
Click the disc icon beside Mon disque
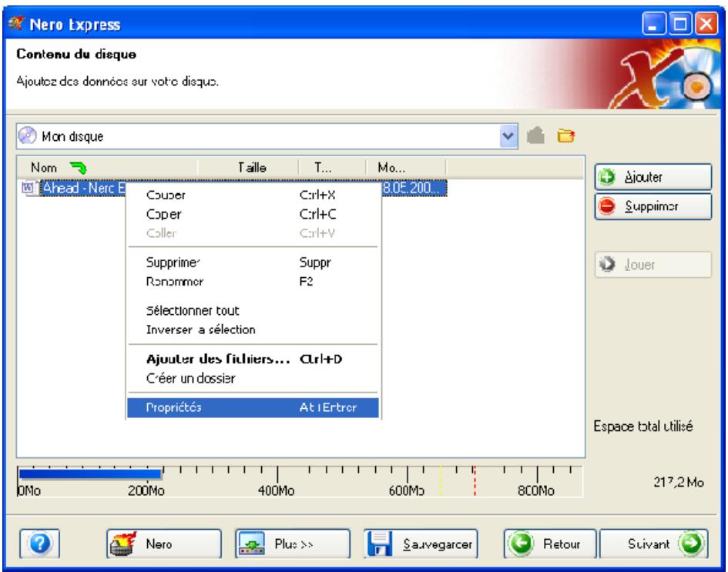tap(28, 136)
